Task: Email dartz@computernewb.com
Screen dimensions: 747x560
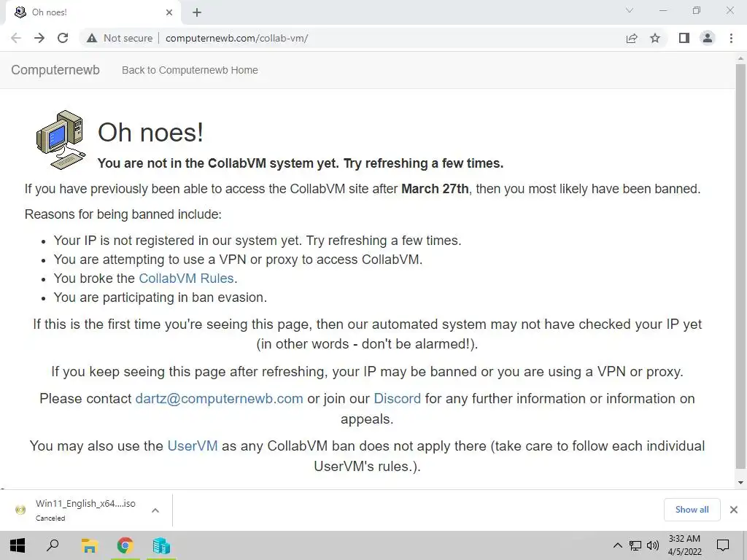Action: pyautogui.click(x=219, y=399)
